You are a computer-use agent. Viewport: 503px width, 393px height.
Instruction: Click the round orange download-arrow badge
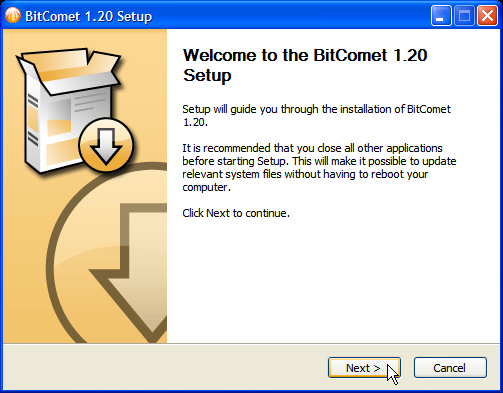106,145
